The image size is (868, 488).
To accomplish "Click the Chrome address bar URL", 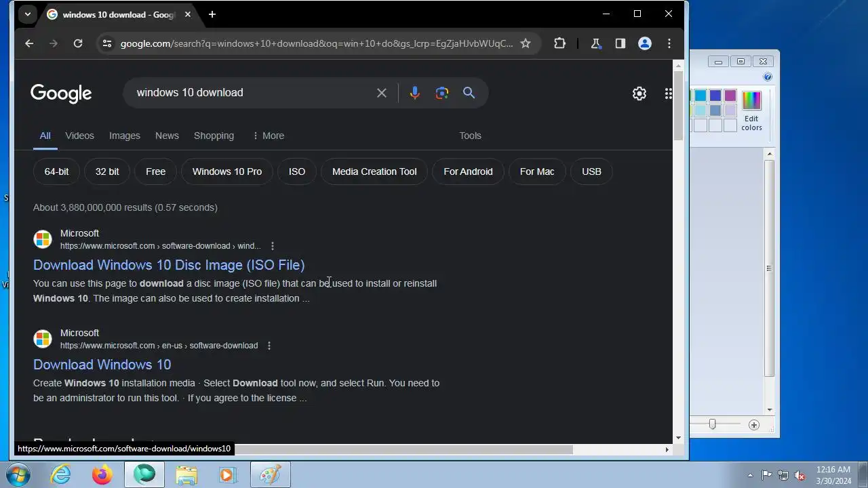I will [x=317, y=43].
